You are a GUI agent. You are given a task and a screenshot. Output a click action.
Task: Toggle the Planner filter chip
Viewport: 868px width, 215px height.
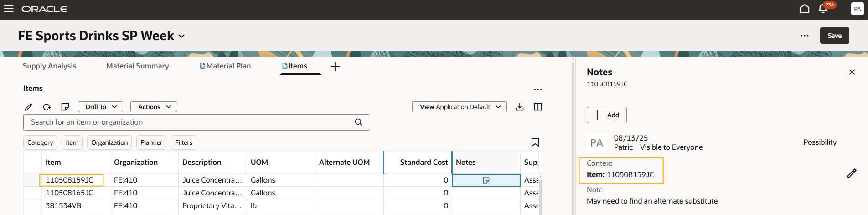(x=151, y=142)
